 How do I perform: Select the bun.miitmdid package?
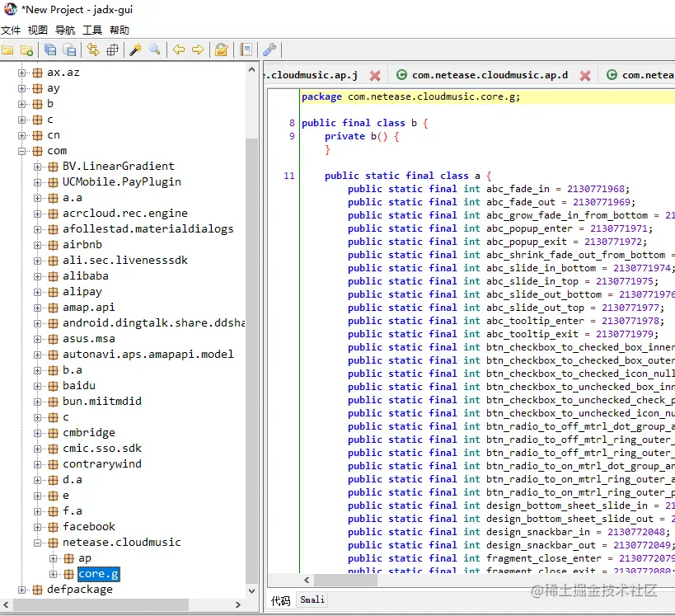click(102, 401)
